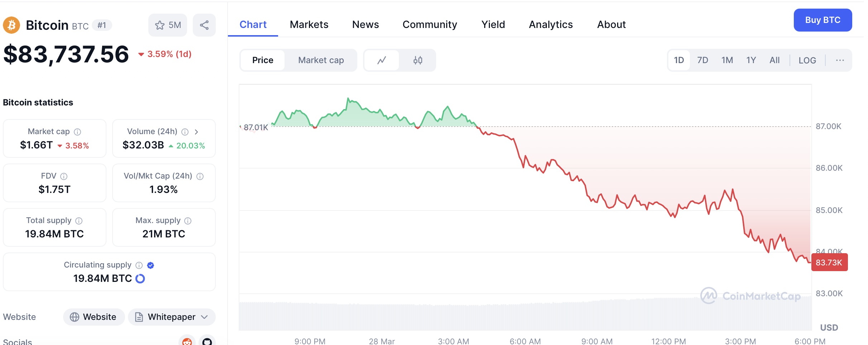Switch chart to Market cap view

pos(321,60)
